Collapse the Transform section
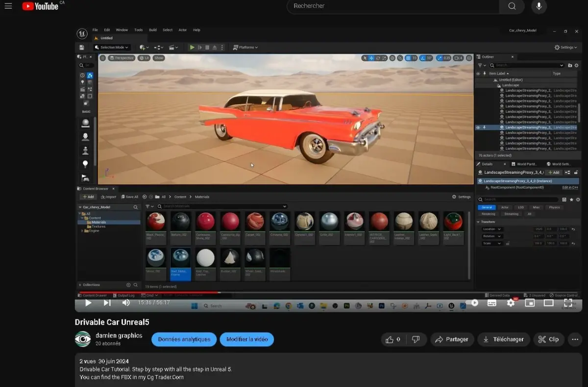This screenshot has height=387, width=588. pos(479,222)
